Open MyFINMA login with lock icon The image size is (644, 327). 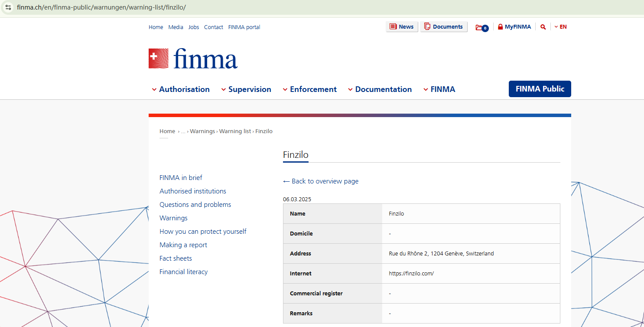click(x=514, y=27)
